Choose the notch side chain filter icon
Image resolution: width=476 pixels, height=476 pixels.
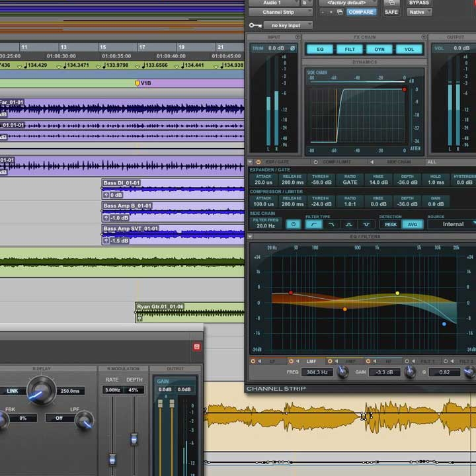[x=366, y=224]
